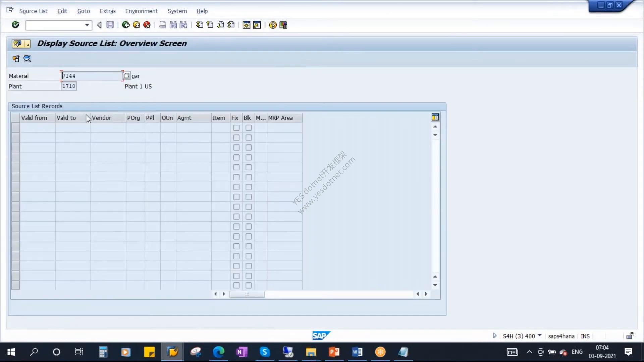Open the table settings icon
This screenshot has width=644, height=362.
pyautogui.click(x=435, y=117)
